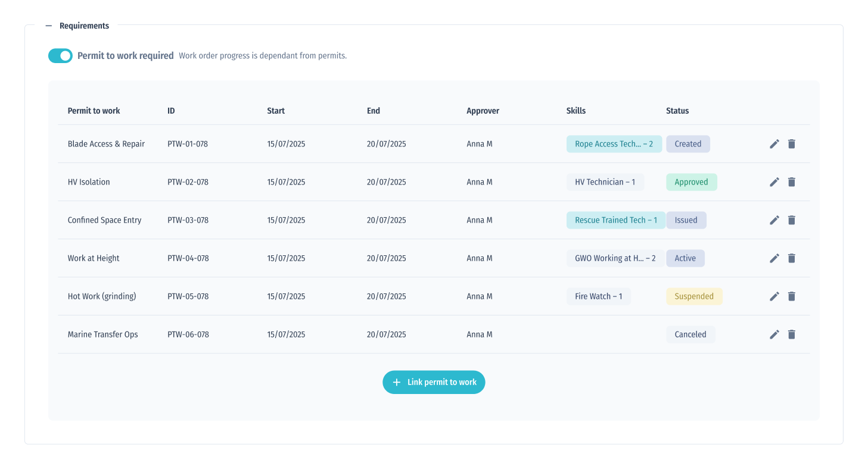Click the Suspended status badge

tap(693, 296)
